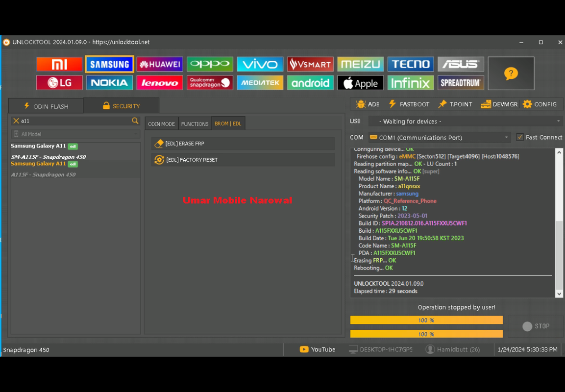Viewport: 565px width, 392px height.
Task: Clear the model search with X icon
Action: (16, 121)
